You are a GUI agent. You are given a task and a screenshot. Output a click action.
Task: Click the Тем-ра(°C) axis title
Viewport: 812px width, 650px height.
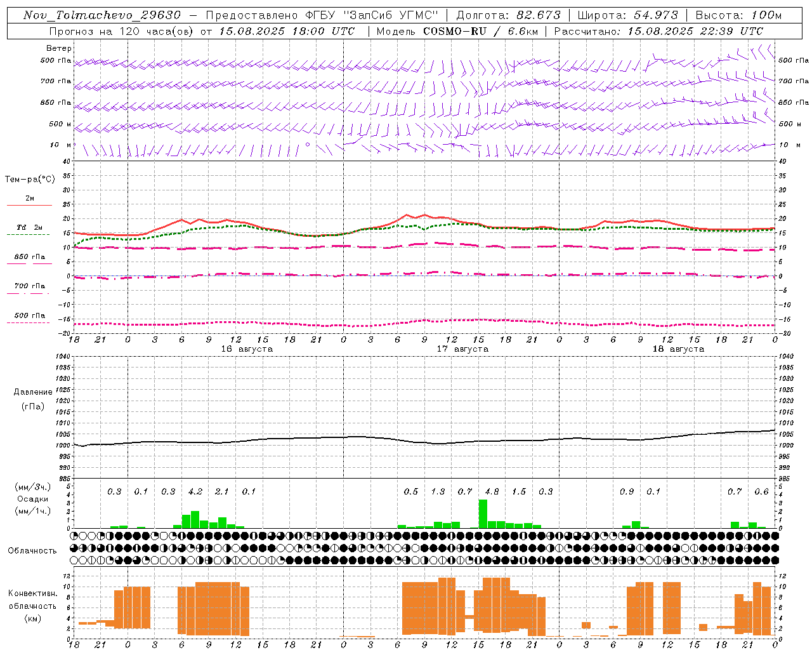(30, 180)
